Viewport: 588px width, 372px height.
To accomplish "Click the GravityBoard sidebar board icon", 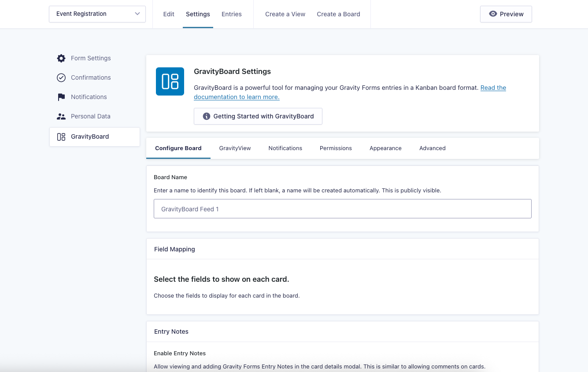I will point(61,137).
